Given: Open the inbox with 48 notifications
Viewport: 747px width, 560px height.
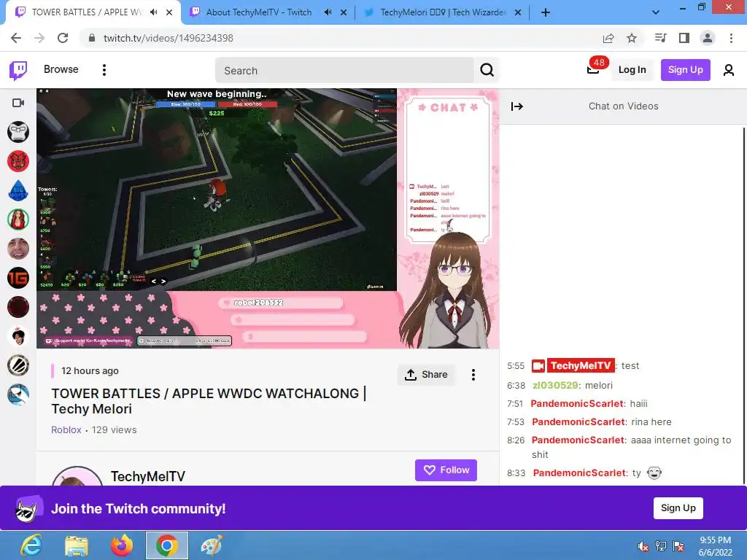Looking at the screenshot, I should pos(594,69).
